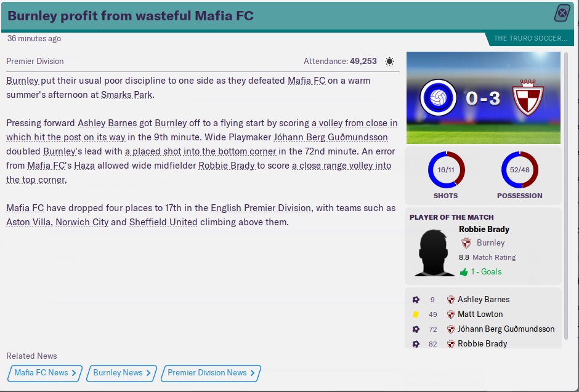This screenshot has height=392, width=579.
Task: Click the goal icon for the 72nd minute
Action: click(x=416, y=329)
